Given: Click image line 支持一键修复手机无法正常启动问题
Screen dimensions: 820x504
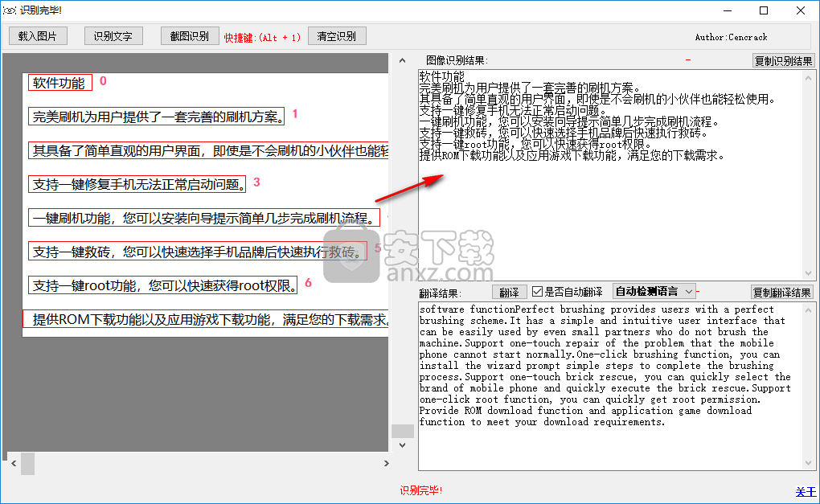Looking at the screenshot, I should coord(137,184).
